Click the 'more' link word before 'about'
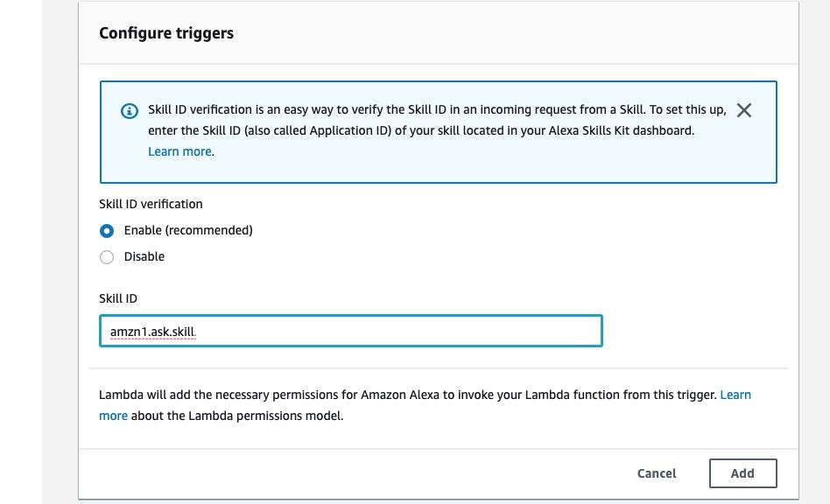 click(113, 416)
